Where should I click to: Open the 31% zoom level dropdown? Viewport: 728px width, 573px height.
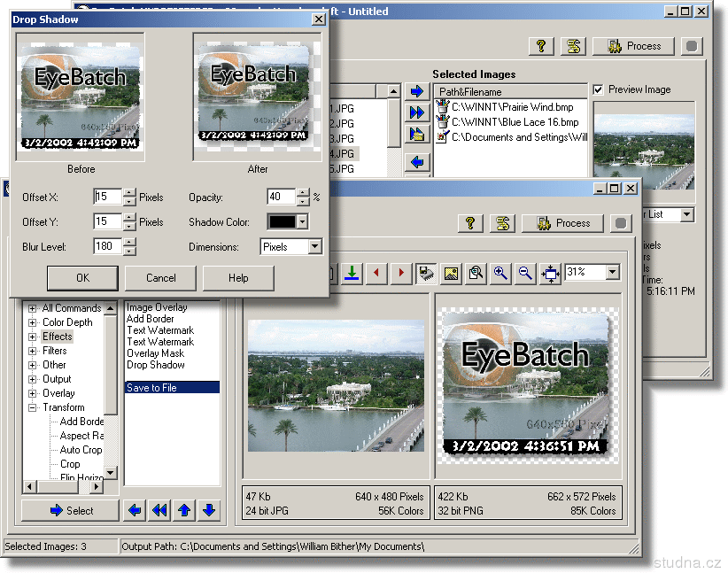click(612, 272)
